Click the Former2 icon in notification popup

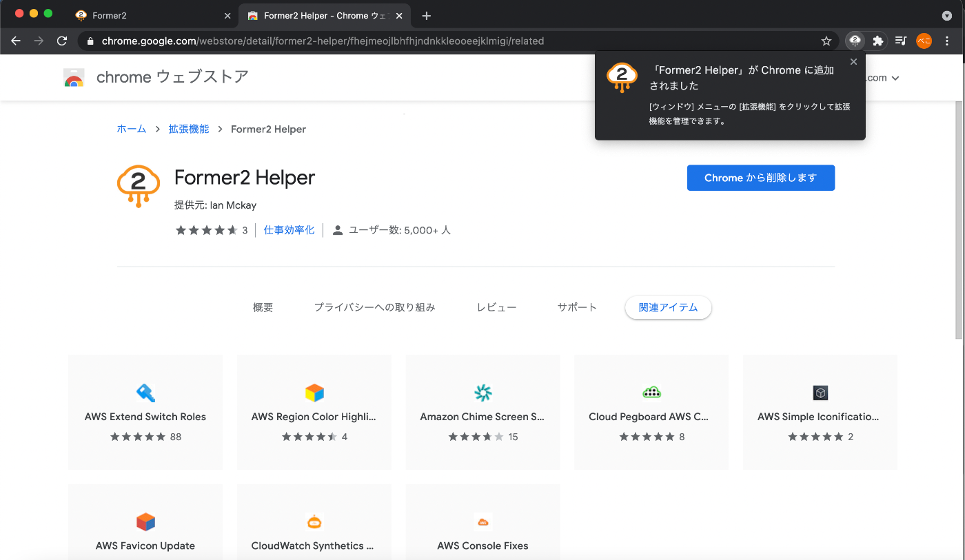(x=622, y=77)
